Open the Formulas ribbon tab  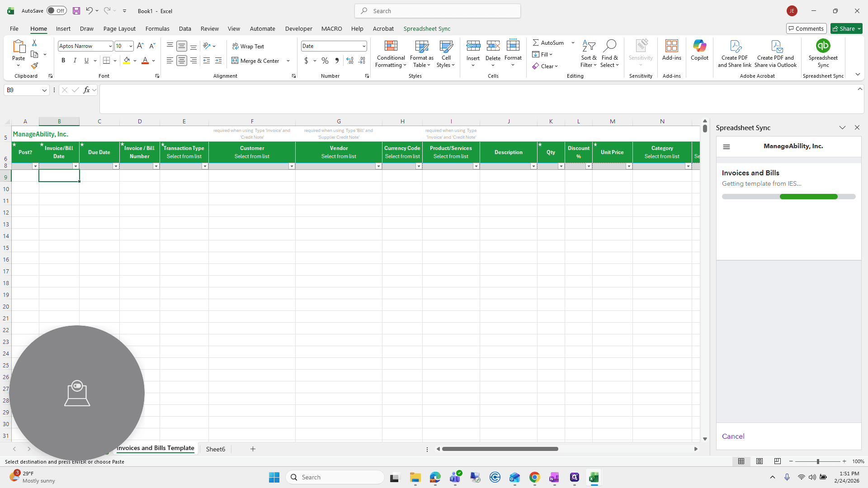click(157, 28)
